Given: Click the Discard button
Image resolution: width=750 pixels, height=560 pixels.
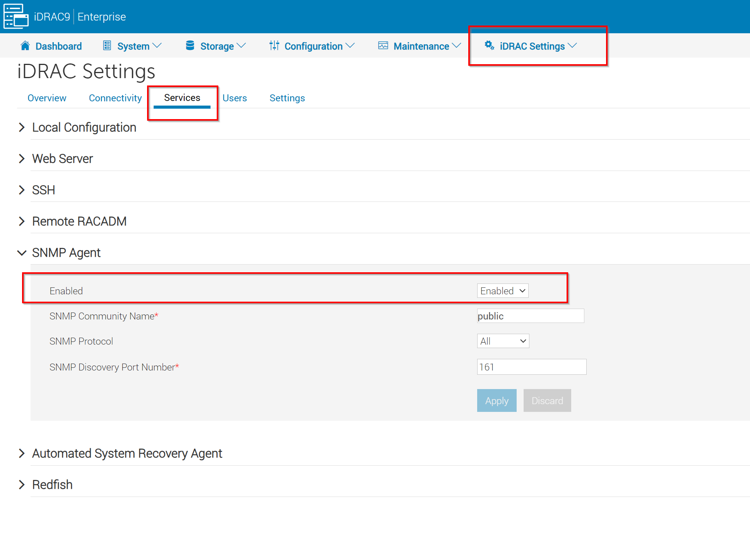Looking at the screenshot, I should tap(547, 401).
